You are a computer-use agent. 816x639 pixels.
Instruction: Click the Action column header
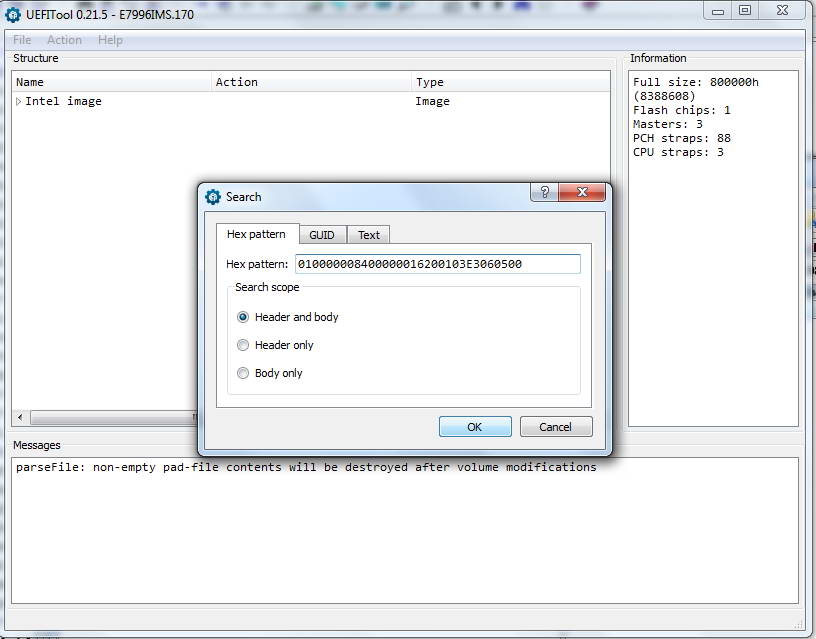[311, 82]
